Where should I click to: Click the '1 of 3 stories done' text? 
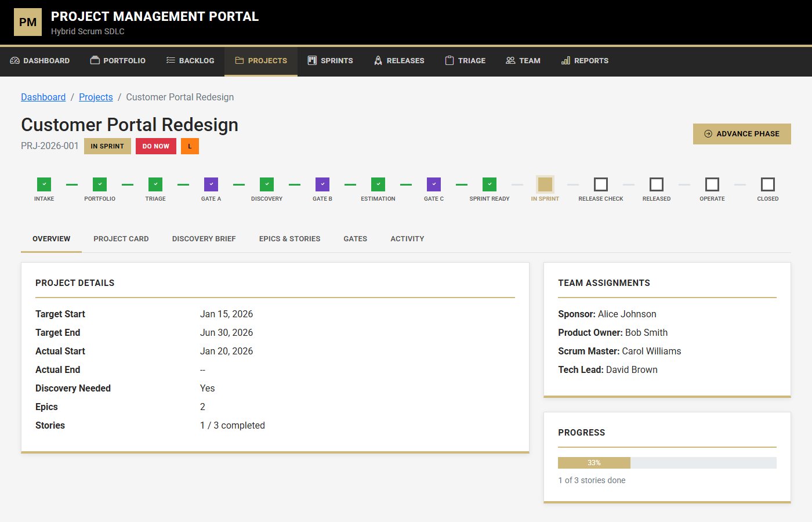[x=592, y=480]
